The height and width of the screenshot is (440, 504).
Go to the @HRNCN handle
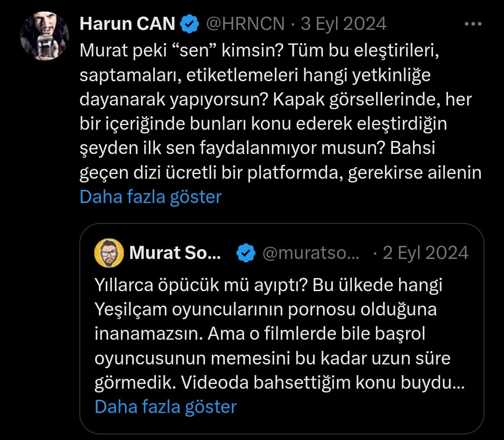coord(245,24)
